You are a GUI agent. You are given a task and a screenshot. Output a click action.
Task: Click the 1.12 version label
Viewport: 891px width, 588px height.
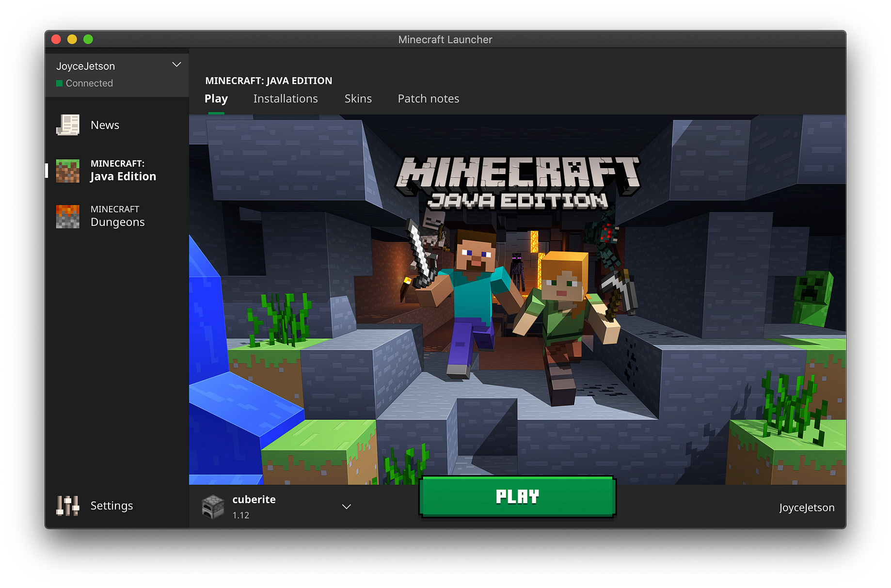pyautogui.click(x=241, y=515)
